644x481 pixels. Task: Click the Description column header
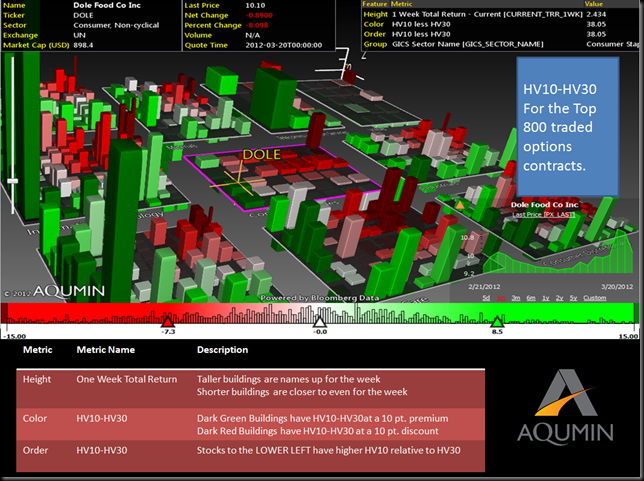222,350
